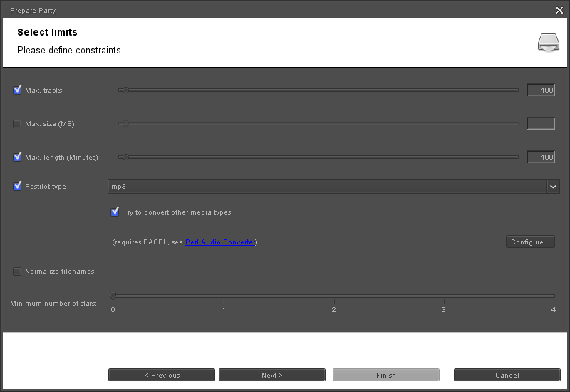Uncheck Try to convert other media types

click(115, 212)
